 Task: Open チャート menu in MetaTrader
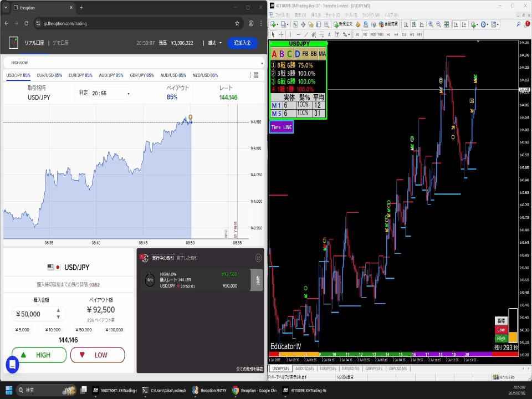(332, 15)
